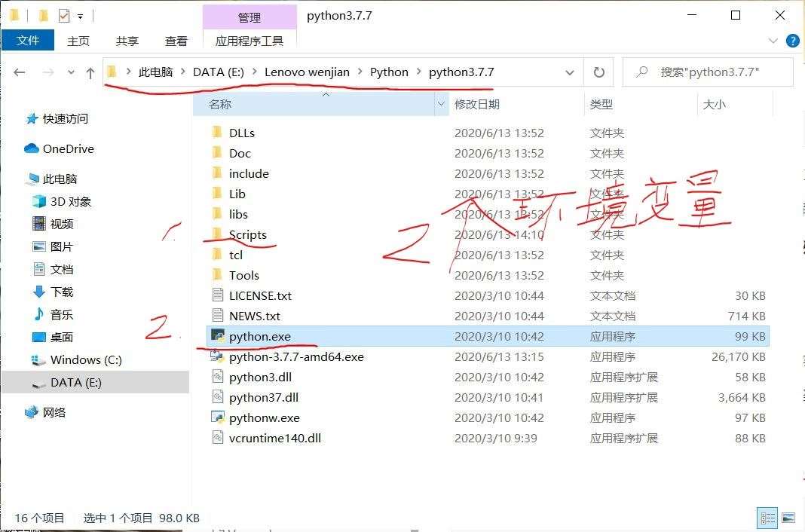Screen dimensions: 805x532
Task: Expand the 此电脑 breadcrumb dropdown arrow
Action: [184, 72]
